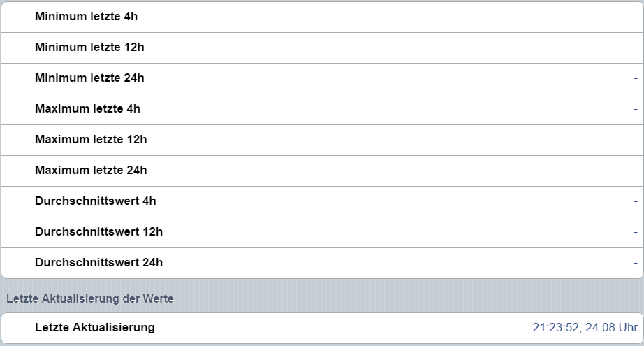Click the 'Maximum letzte 12h' row label
Screen dimensions: 644x346
(x=91, y=140)
